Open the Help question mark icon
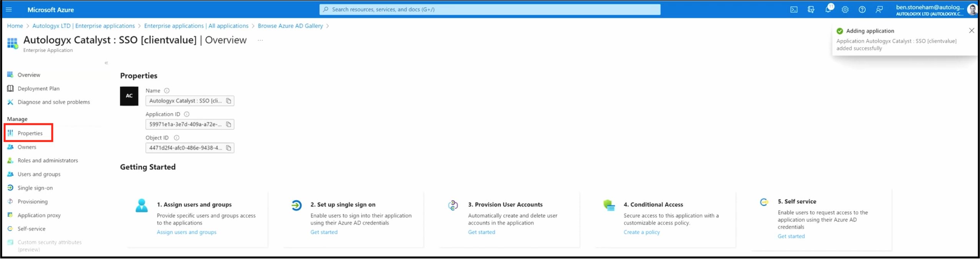Screen dimensions: 980x259 click(862, 10)
